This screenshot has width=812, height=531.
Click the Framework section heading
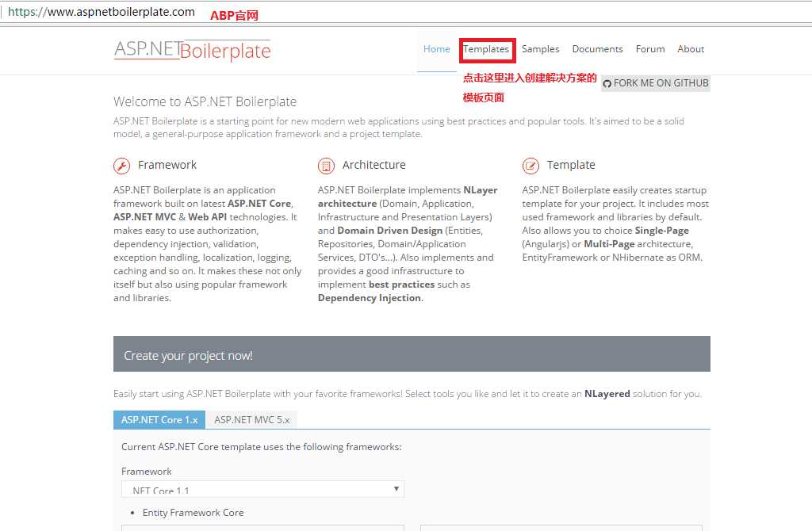(167, 165)
